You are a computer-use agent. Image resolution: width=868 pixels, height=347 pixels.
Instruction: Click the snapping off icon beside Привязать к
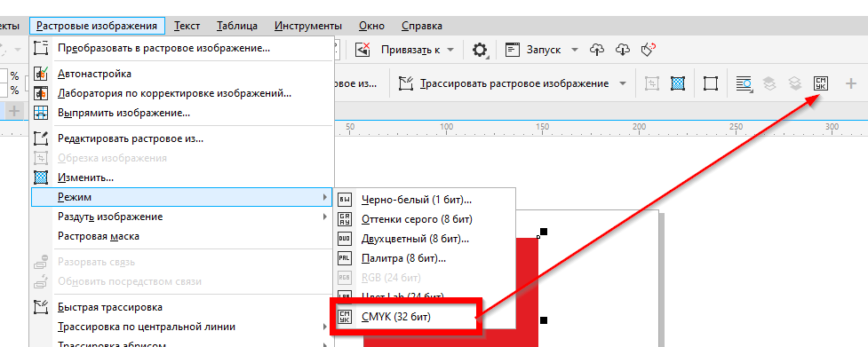362,50
